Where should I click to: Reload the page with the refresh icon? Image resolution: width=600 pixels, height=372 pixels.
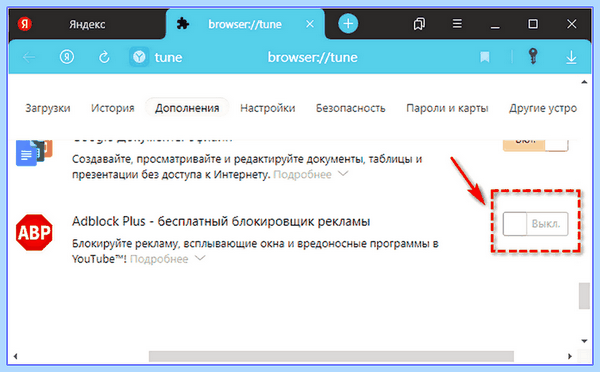(104, 57)
